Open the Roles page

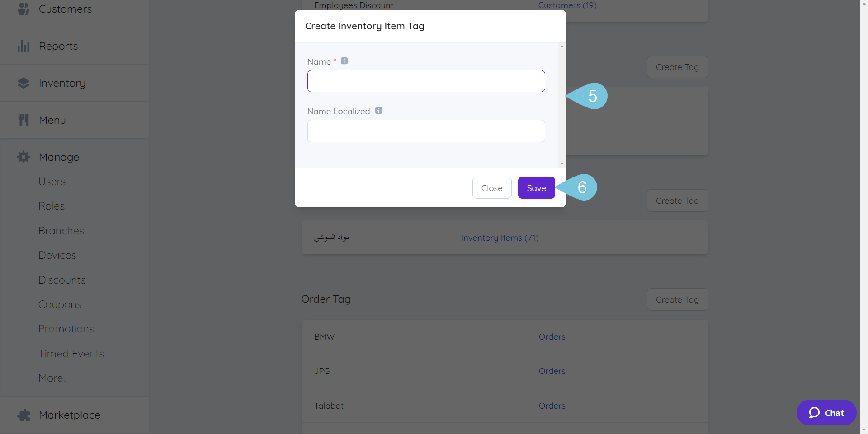pos(51,205)
